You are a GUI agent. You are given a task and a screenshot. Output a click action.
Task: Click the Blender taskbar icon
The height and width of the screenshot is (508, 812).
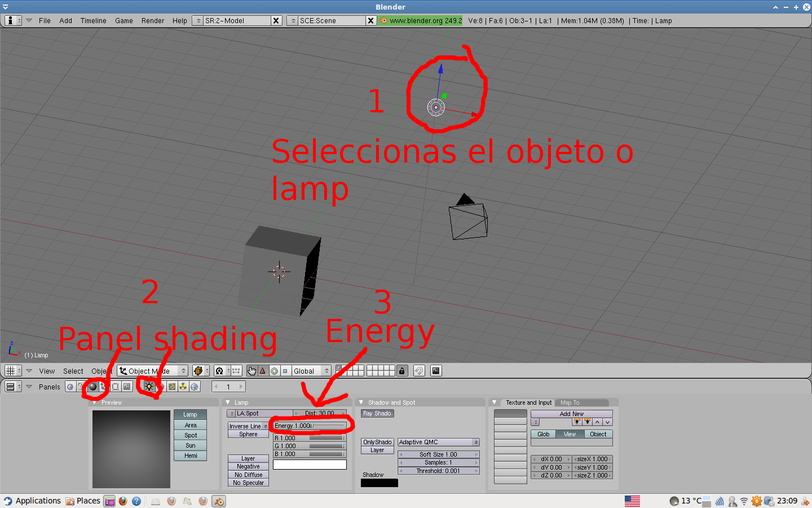point(219,501)
